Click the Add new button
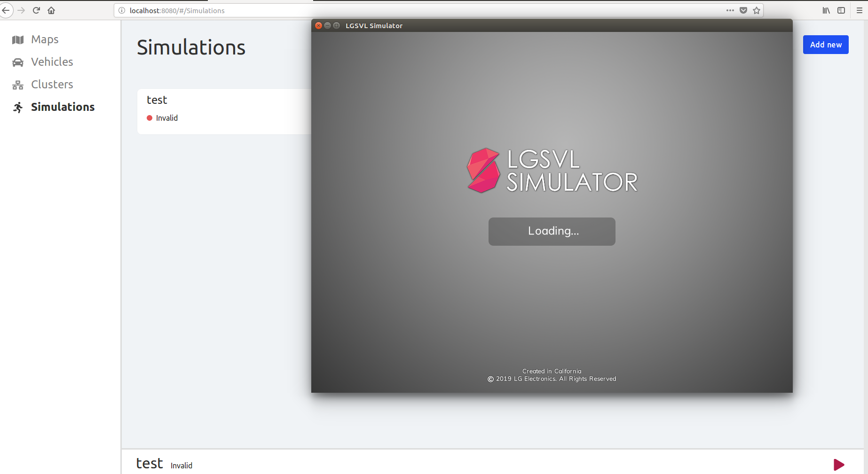The height and width of the screenshot is (474, 868). point(825,44)
